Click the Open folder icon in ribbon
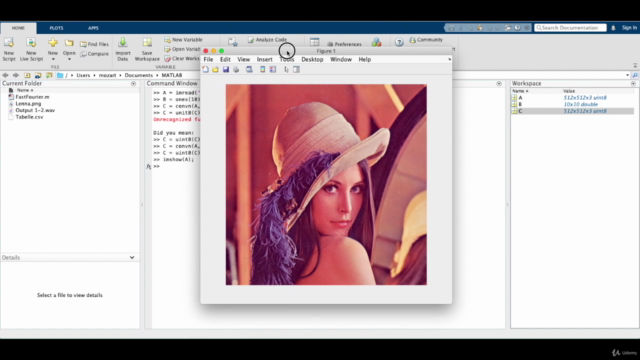The image size is (640, 360). tap(69, 42)
